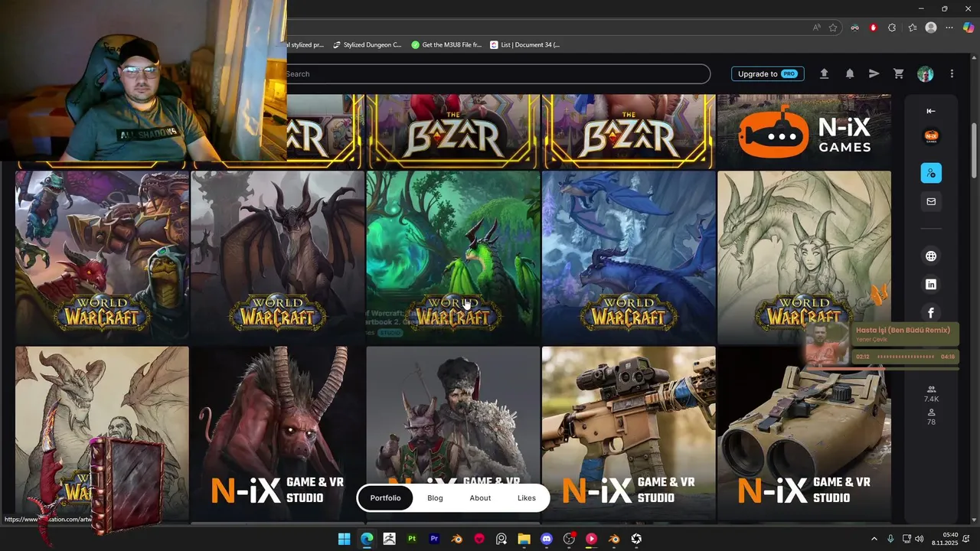Open the Edge Favorites list icon
The image size is (980, 551).
(912, 28)
